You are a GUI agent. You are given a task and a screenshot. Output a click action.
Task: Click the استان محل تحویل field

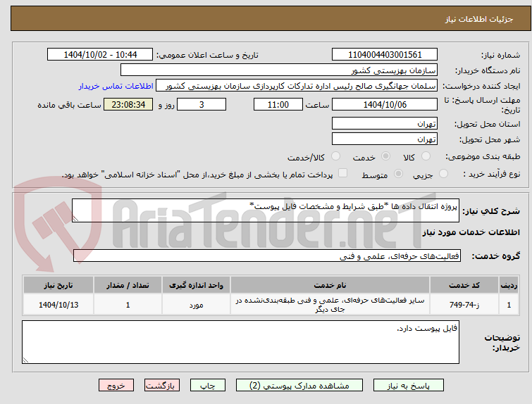(385, 123)
